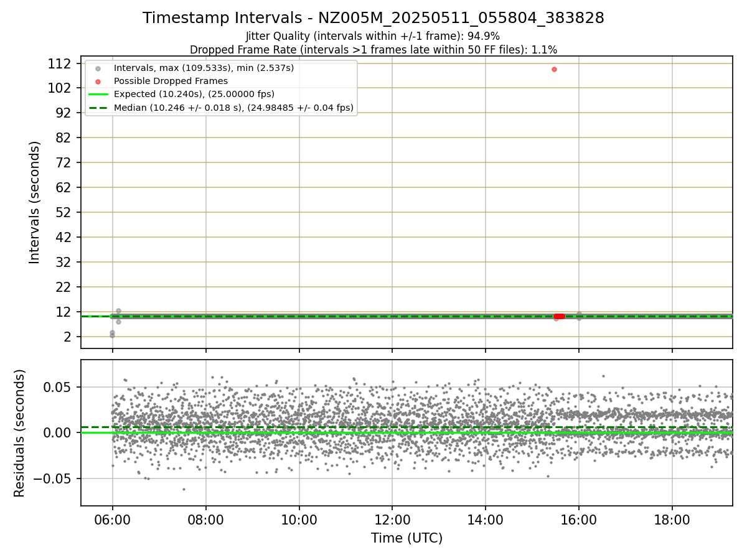
Task: Click the red dropped-frames cluster near 15:30
Action: 559,316
